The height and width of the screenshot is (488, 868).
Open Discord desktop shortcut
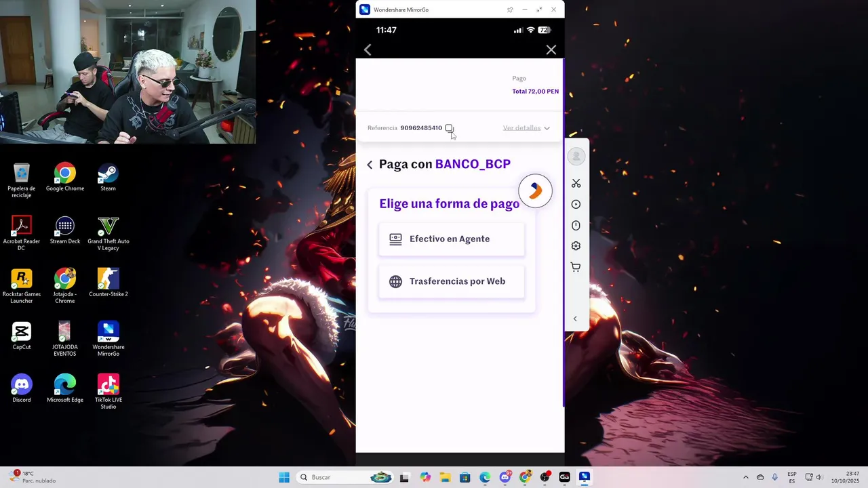pyautogui.click(x=22, y=389)
